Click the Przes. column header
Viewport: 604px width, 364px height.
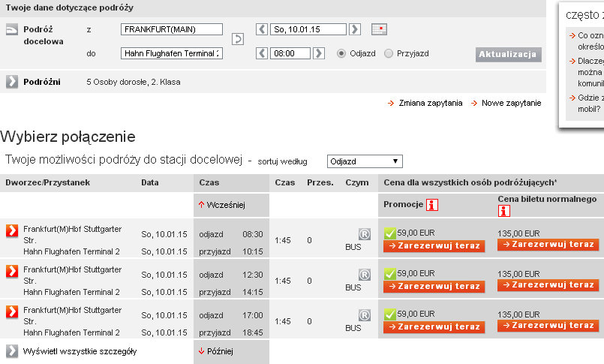(x=320, y=182)
